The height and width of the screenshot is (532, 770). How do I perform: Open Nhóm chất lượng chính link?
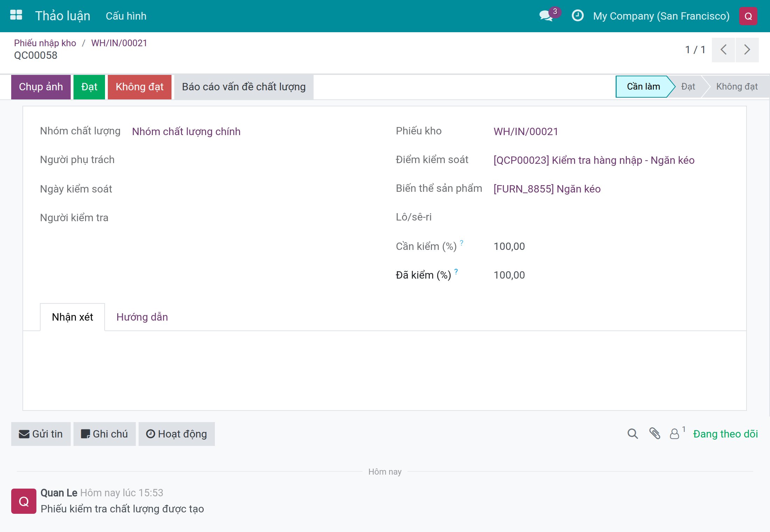[186, 132]
